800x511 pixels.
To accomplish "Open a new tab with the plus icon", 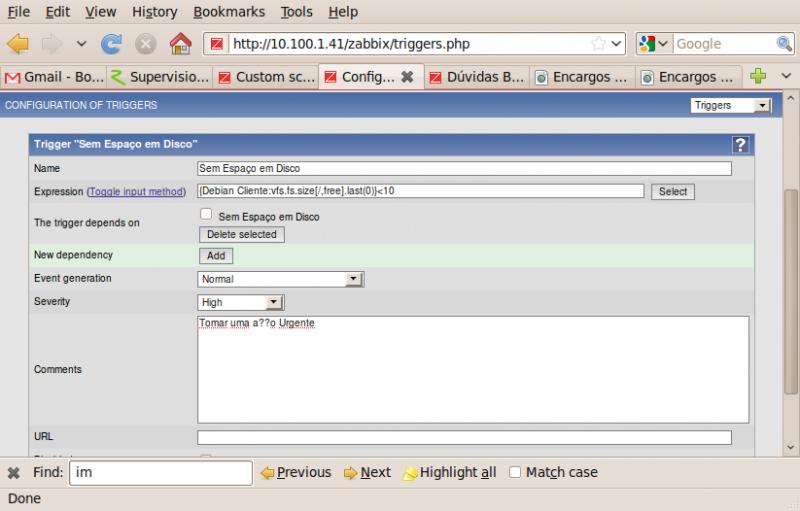I will (758, 76).
